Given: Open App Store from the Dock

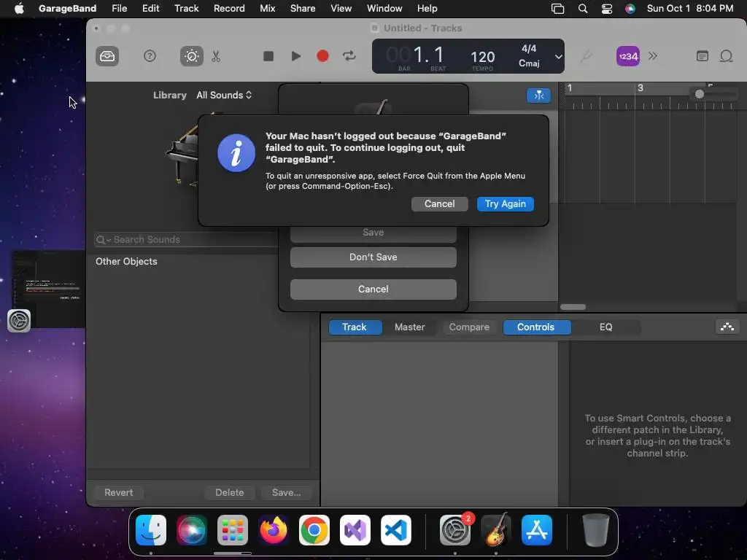Looking at the screenshot, I should click(537, 530).
